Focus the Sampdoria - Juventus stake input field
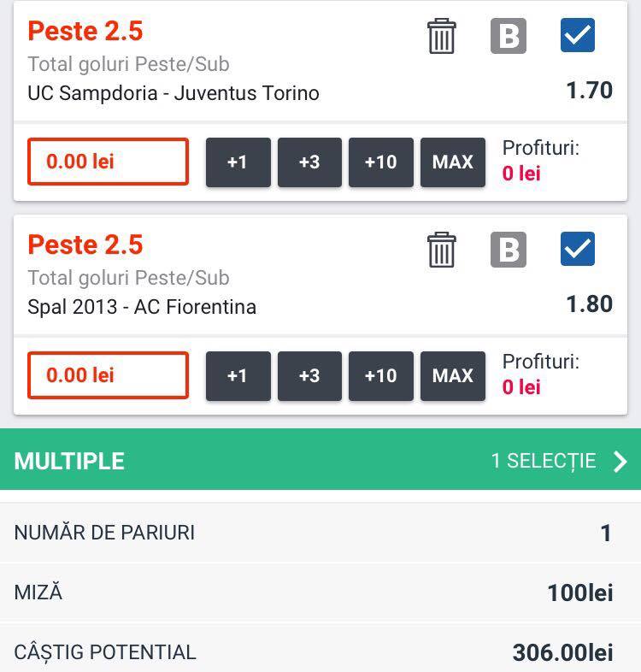The height and width of the screenshot is (672, 641). 108,162
